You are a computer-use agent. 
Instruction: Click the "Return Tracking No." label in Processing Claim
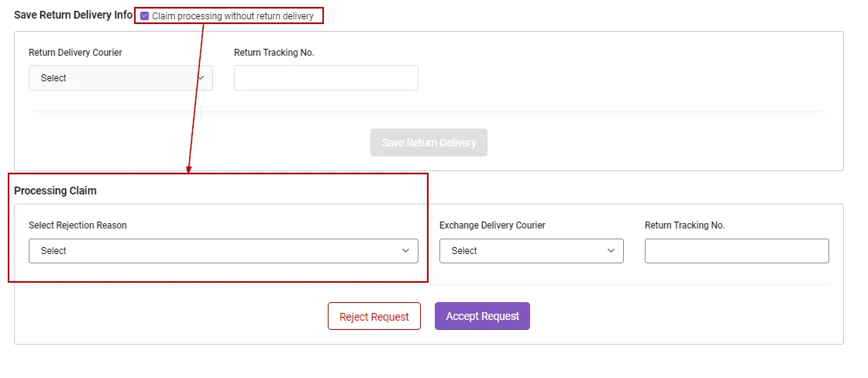684,225
